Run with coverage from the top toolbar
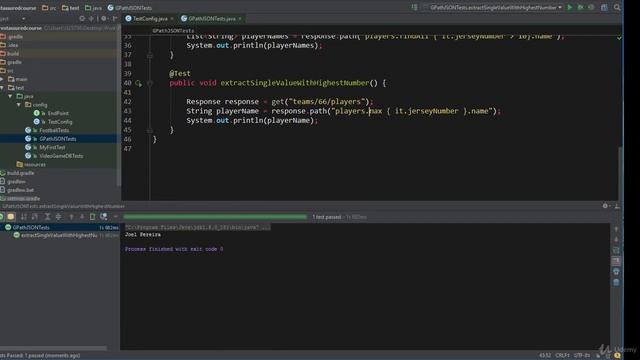 pyautogui.click(x=591, y=7)
